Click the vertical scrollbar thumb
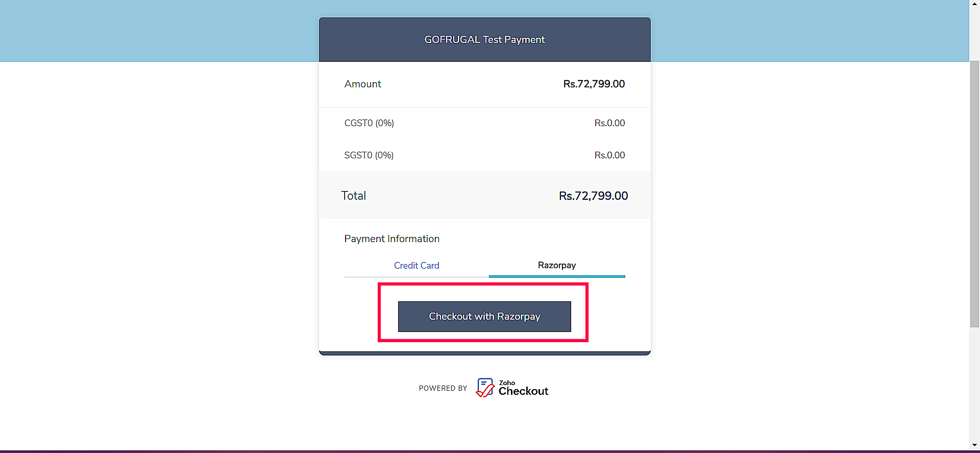The image size is (980, 453). (x=974, y=194)
